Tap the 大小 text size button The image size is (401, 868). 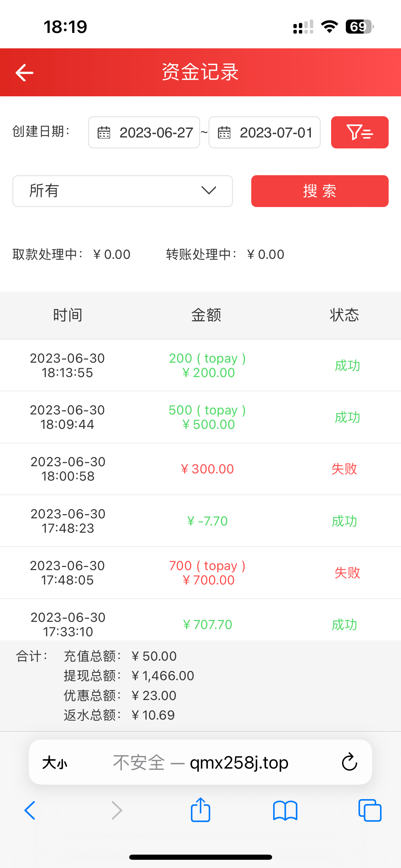[55, 763]
